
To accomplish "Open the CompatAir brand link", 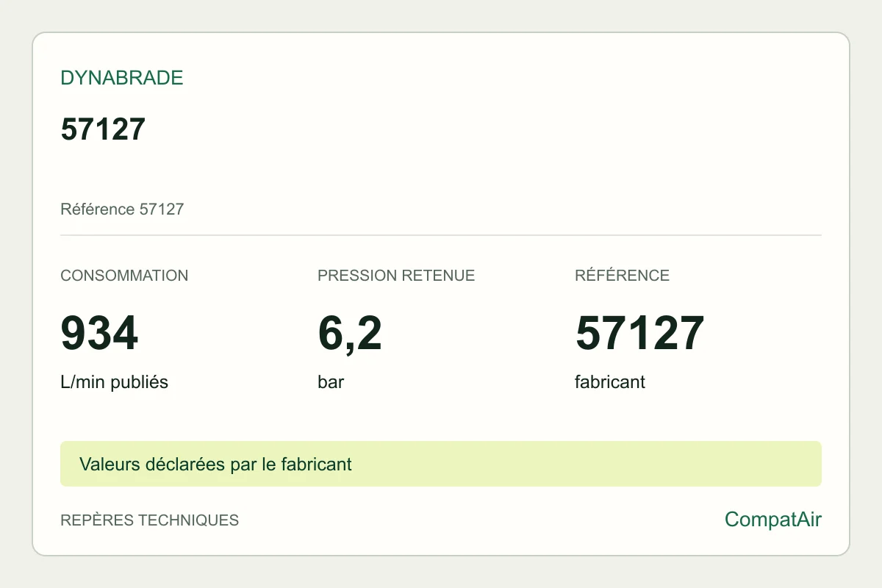I will coord(773,520).
